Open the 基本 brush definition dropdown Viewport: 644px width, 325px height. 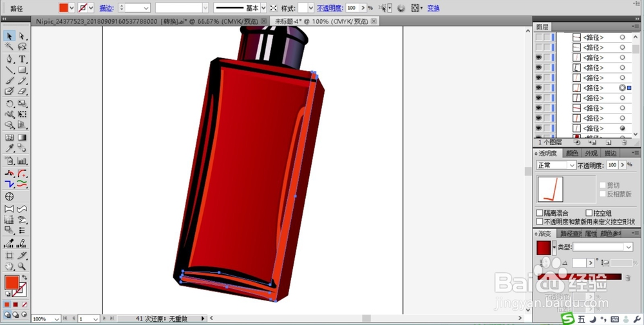[x=263, y=8]
